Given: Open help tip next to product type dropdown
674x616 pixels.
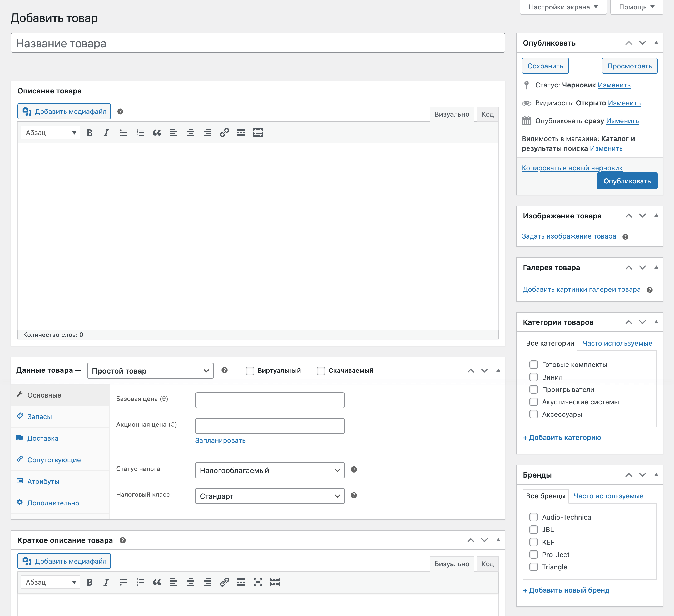Looking at the screenshot, I should [225, 370].
